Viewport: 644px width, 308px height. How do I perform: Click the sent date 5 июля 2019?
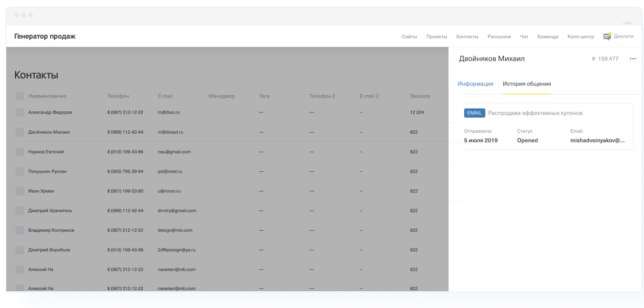481,141
